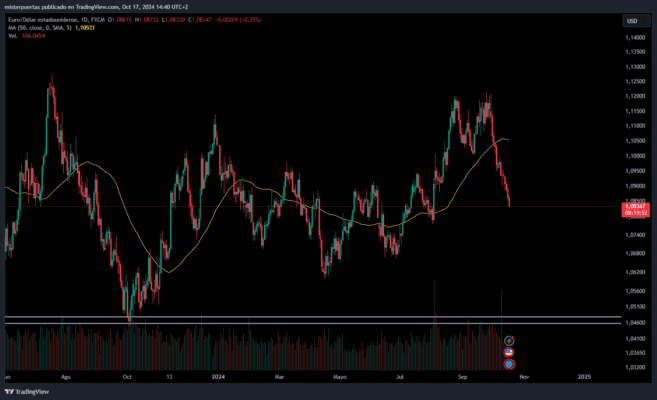Viewport: 657px width, 400px height.
Task: Click the lightning bolt news event icon
Action: pos(509,341)
